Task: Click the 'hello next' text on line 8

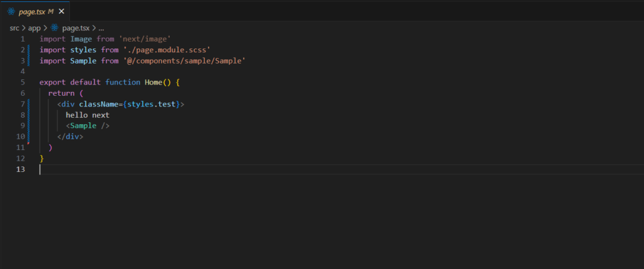Action: click(87, 115)
